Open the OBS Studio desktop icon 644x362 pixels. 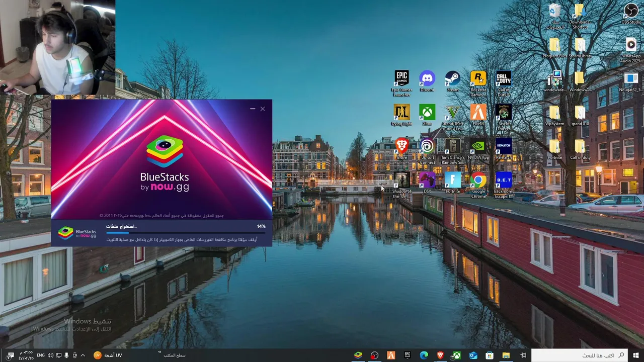[x=631, y=14]
